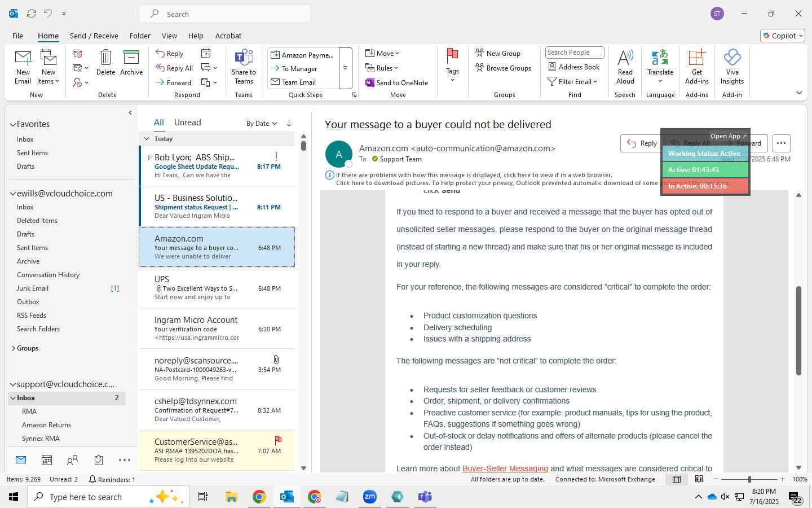Click Forward in the ribbon
This screenshot has height=508, width=812.
(x=174, y=83)
